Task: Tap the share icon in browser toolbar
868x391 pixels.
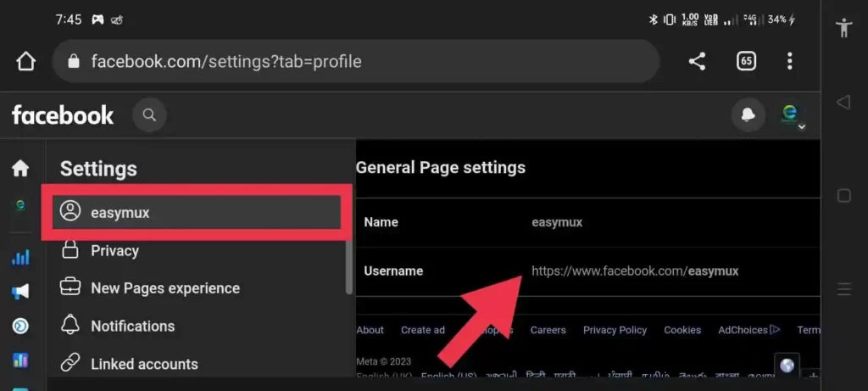Action: coord(697,61)
